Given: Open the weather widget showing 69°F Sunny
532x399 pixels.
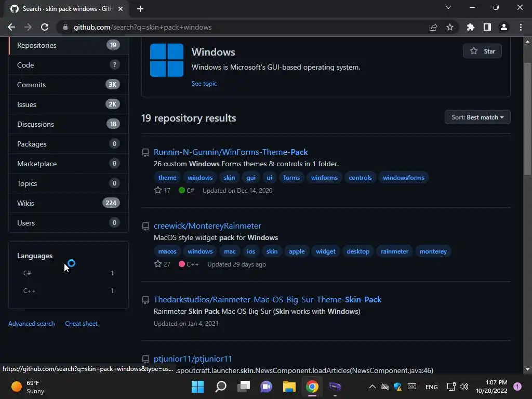Looking at the screenshot, I should point(28,387).
